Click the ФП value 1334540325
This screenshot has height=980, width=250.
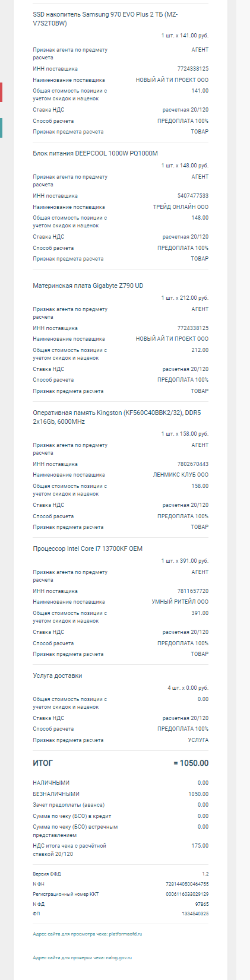point(195,913)
